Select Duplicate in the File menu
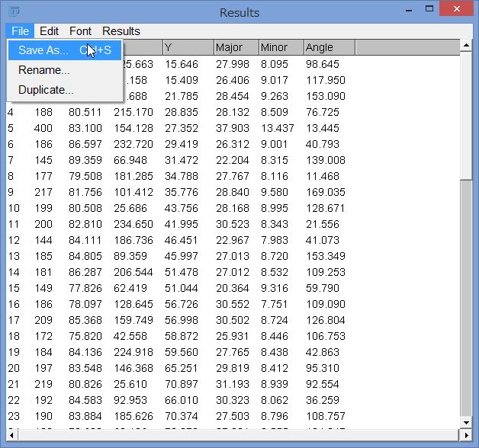 pyautogui.click(x=65, y=90)
